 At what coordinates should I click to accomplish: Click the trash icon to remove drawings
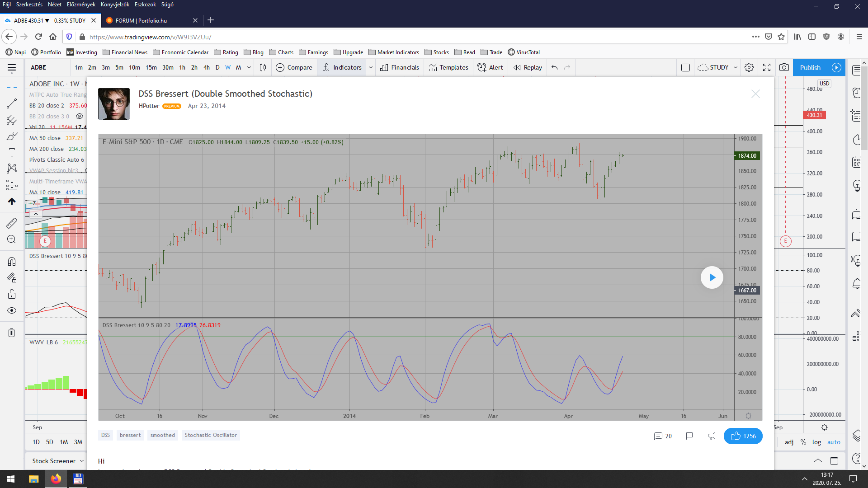tap(12, 333)
